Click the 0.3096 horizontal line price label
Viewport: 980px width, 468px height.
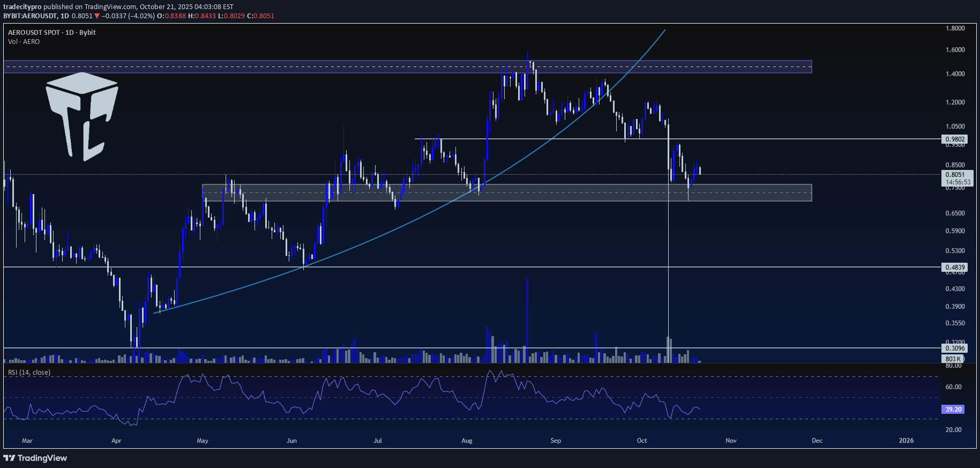click(x=955, y=348)
